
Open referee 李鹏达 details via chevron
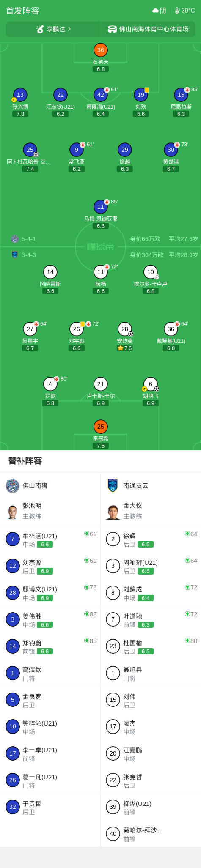pyautogui.click(x=69, y=29)
